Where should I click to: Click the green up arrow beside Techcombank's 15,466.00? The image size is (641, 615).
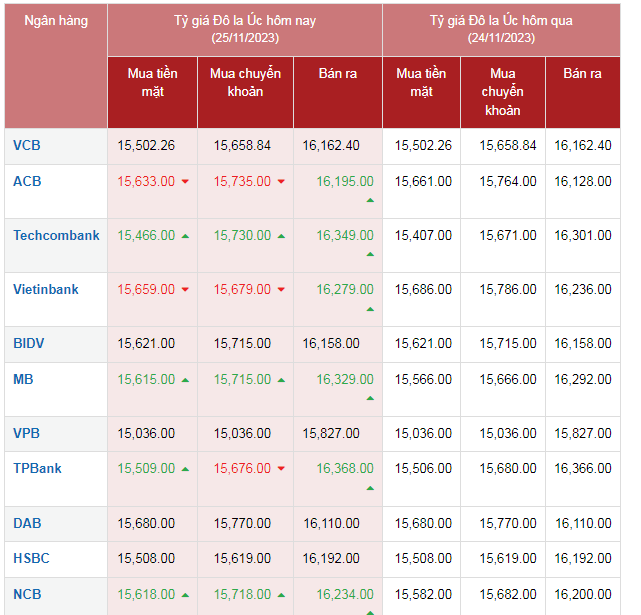click(186, 236)
